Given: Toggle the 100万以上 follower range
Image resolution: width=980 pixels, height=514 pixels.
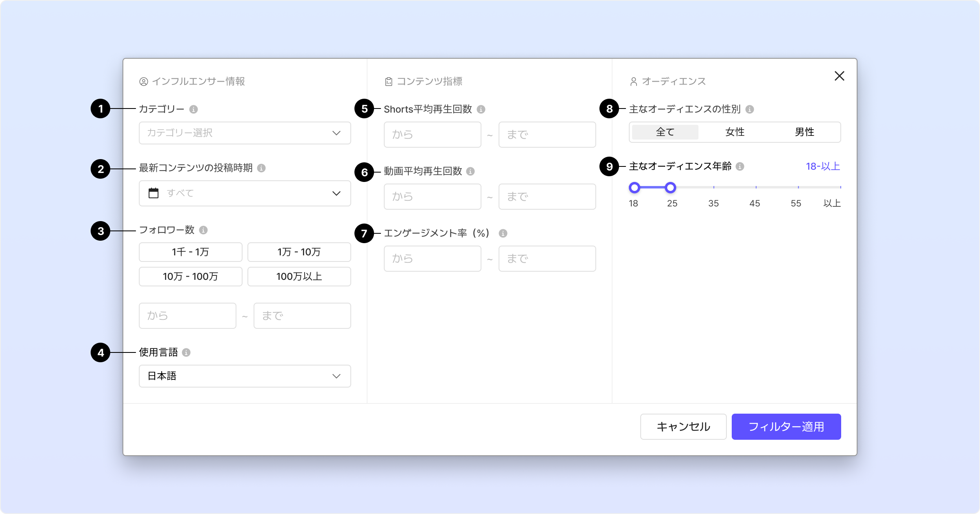Looking at the screenshot, I should pos(299,277).
